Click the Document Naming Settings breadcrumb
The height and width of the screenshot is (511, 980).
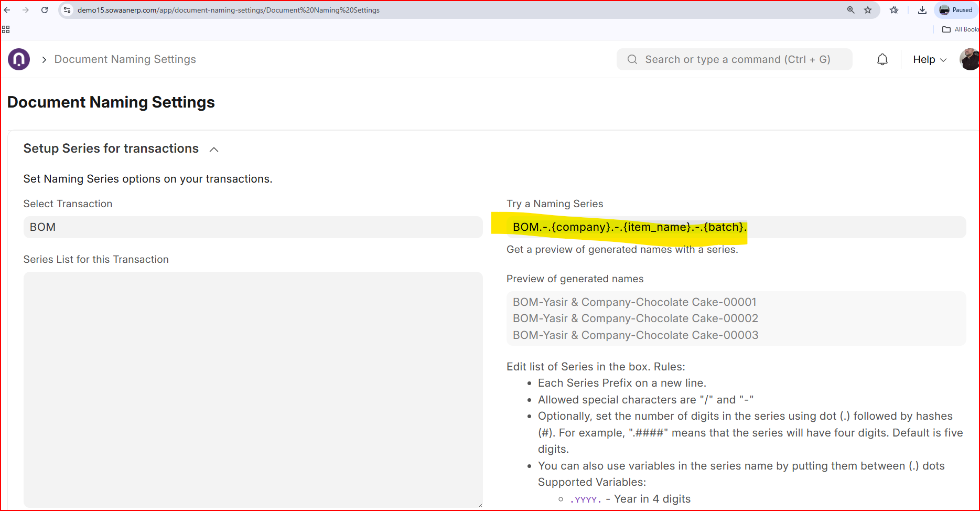click(x=125, y=59)
